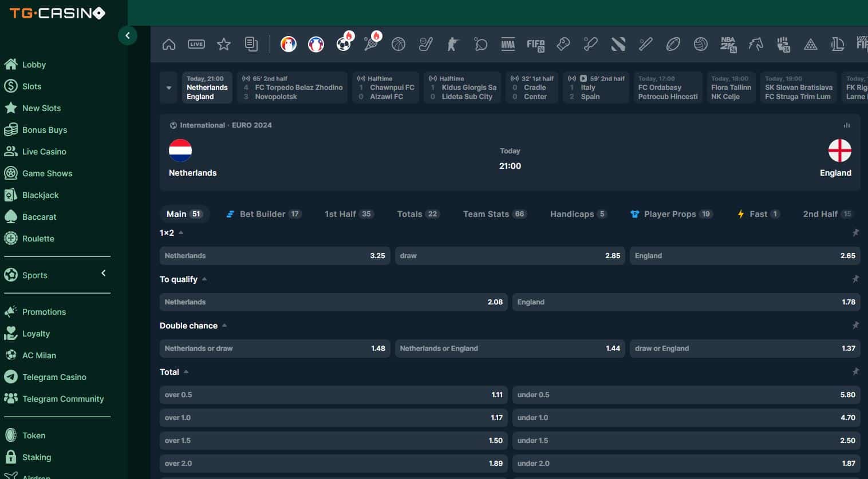The width and height of the screenshot is (868, 479).
Task: Open FC Torpedo Belaz Zhodino match card
Action: [x=293, y=88]
